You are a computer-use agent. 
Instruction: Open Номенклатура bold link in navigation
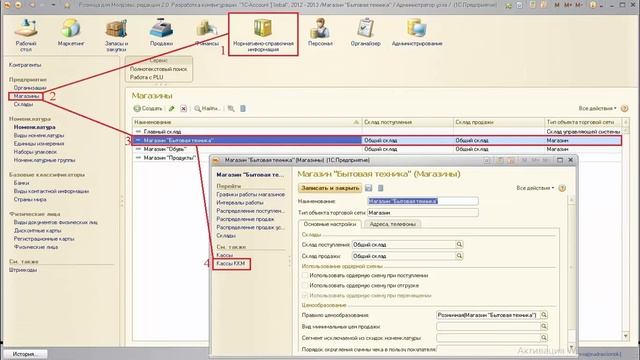coord(34,127)
